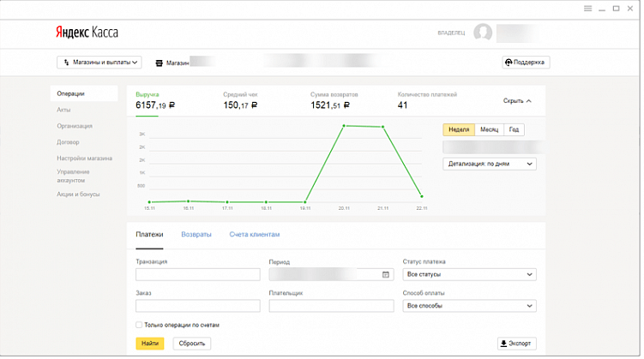Open the user avatar profile

point(484,33)
